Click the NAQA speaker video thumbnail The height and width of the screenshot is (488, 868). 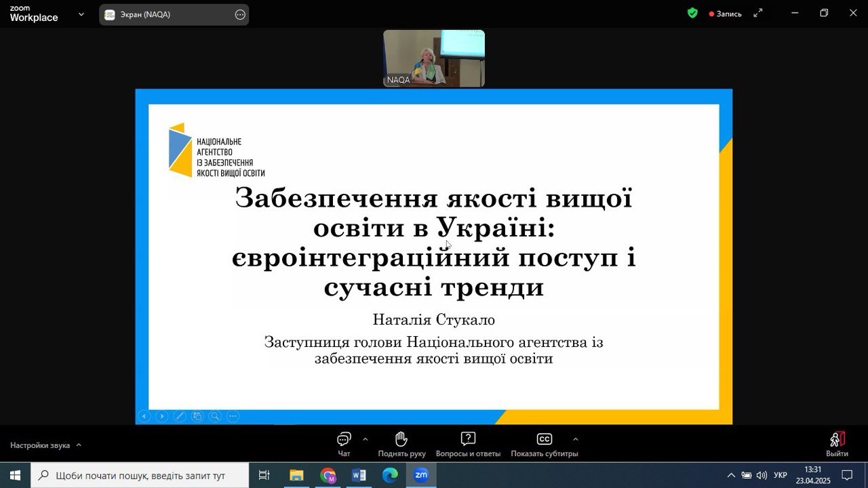pos(434,58)
